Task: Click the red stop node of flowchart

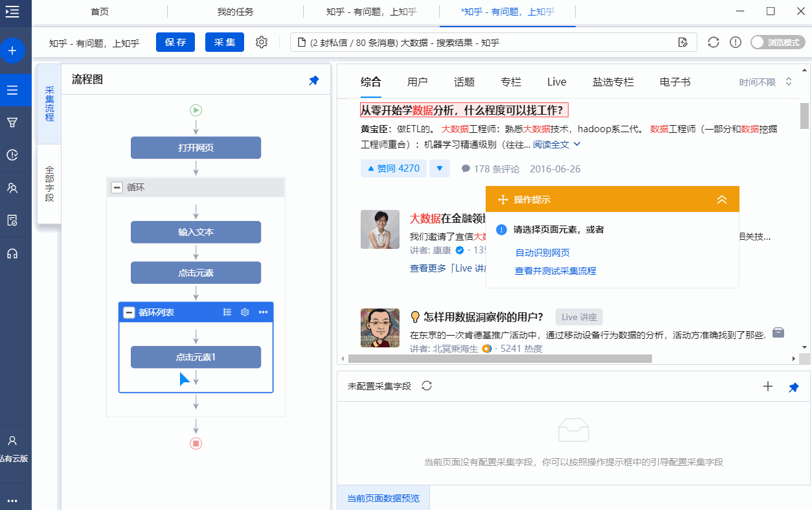Action: pos(196,443)
